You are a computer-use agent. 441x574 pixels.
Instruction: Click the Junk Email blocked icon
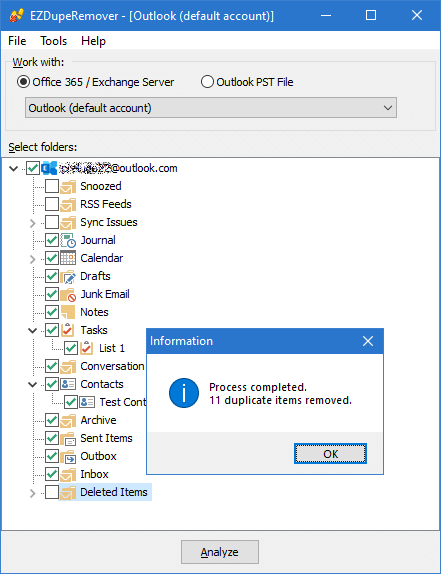tap(68, 294)
